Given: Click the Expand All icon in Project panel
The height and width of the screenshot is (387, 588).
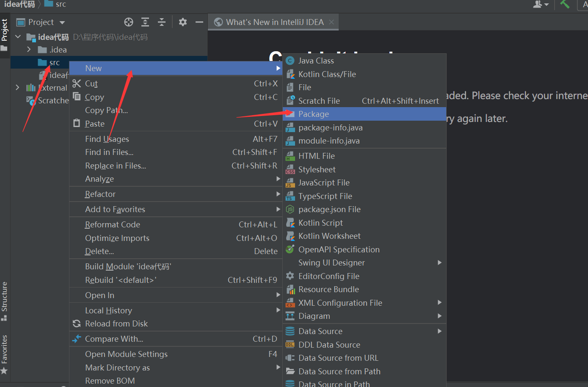Looking at the screenshot, I should click(145, 22).
